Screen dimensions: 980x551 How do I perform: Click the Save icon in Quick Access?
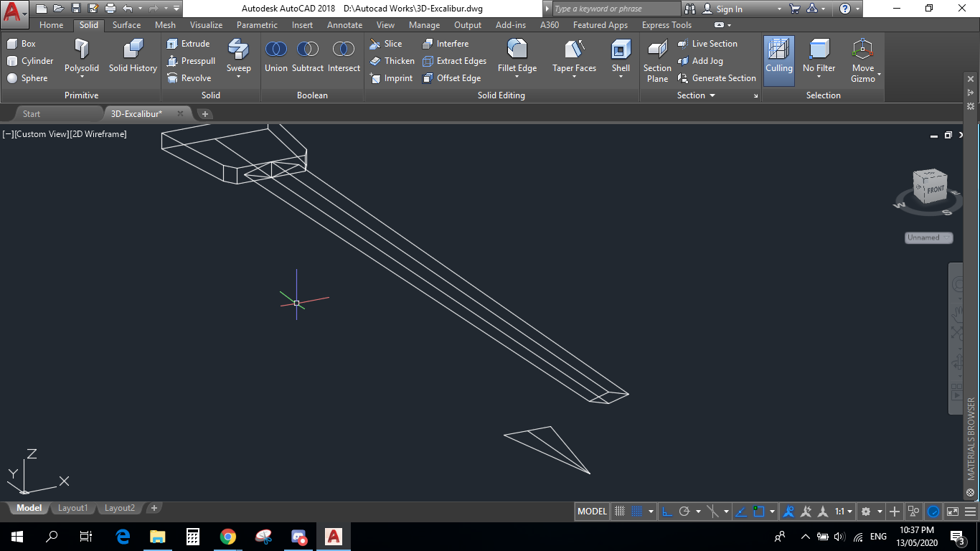click(x=76, y=9)
